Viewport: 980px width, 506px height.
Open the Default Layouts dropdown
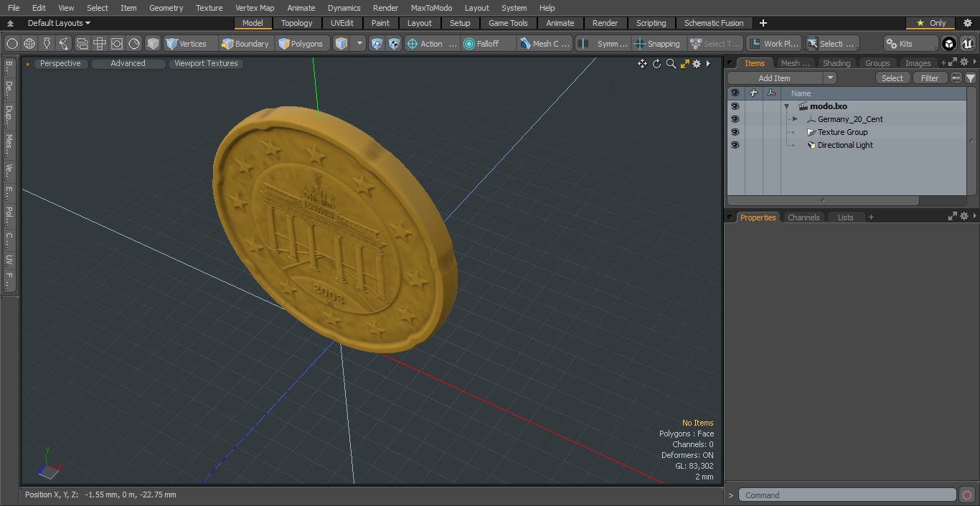click(x=59, y=23)
